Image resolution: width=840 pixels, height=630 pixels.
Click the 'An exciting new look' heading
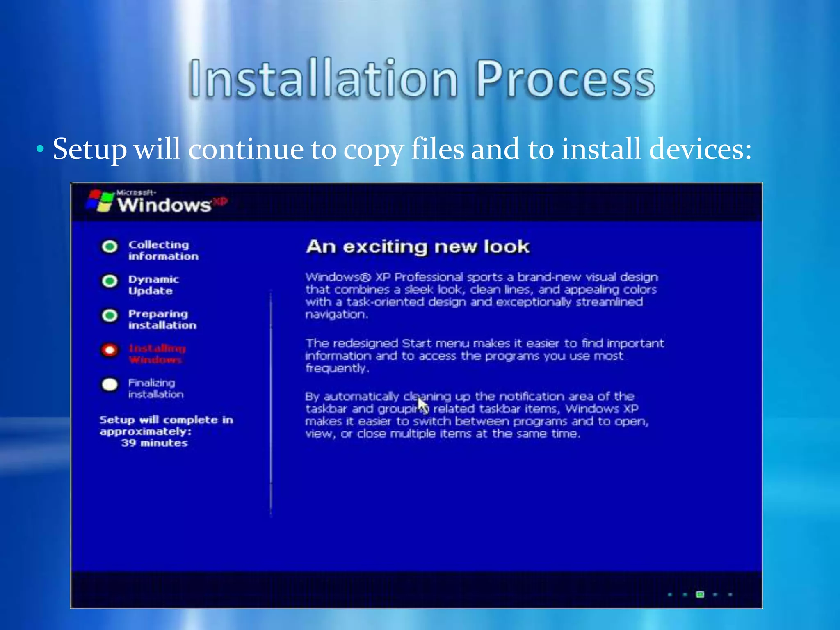(418, 247)
